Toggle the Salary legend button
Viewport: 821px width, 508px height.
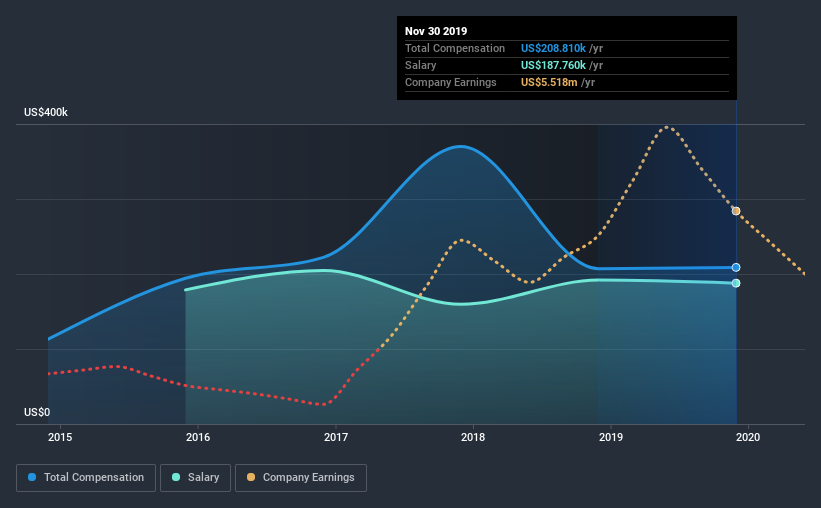(x=195, y=478)
